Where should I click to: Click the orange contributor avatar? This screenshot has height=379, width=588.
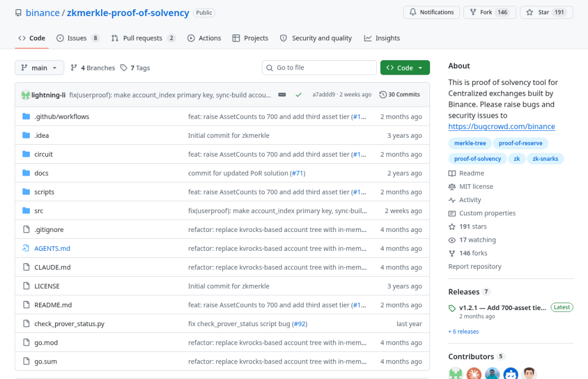coord(474,374)
